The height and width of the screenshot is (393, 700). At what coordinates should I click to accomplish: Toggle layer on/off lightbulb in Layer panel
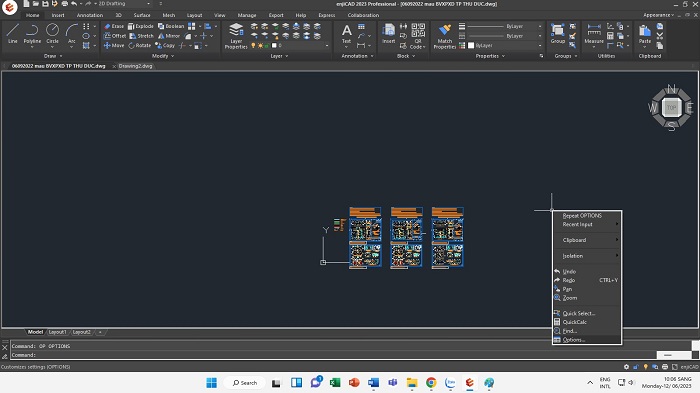(254, 46)
